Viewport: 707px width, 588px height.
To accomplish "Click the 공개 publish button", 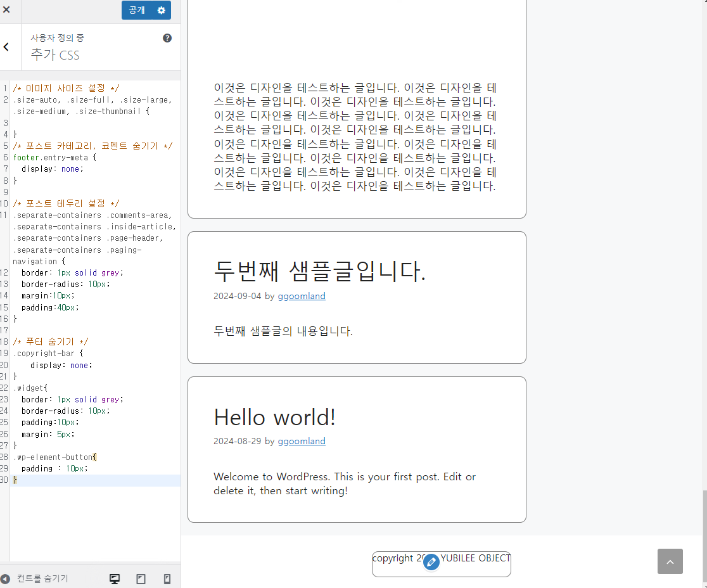I will pos(137,10).
